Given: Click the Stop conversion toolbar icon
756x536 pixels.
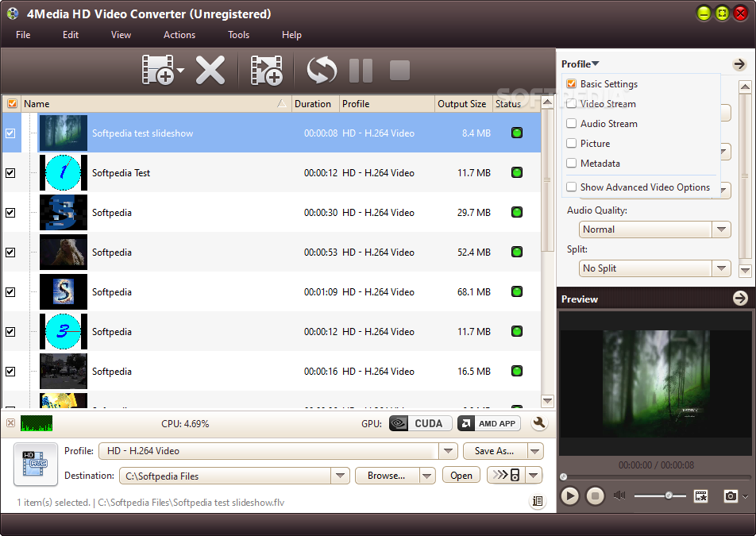Looking at the screenshot, I should [399, 71].
